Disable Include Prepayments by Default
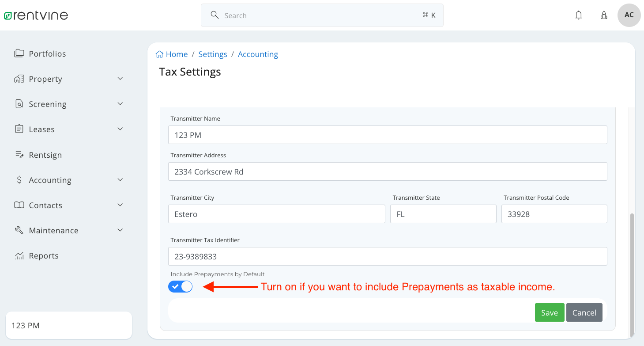 (x=180, y=286)
